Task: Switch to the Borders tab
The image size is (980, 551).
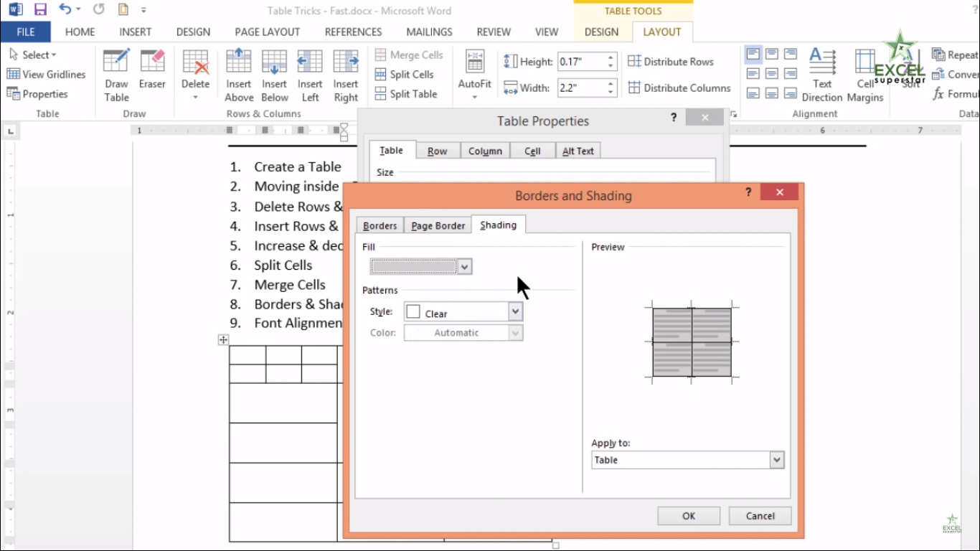Action: click(x=380, y=225)
